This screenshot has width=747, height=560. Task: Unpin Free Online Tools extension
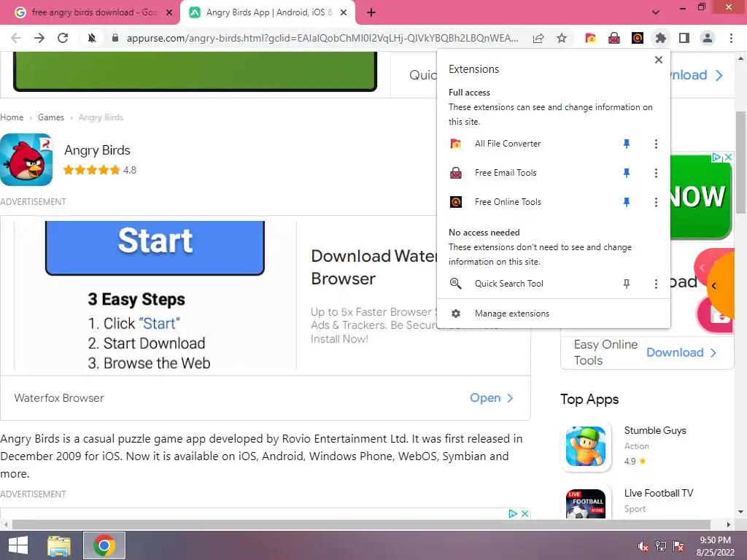[x=627, y=202]
